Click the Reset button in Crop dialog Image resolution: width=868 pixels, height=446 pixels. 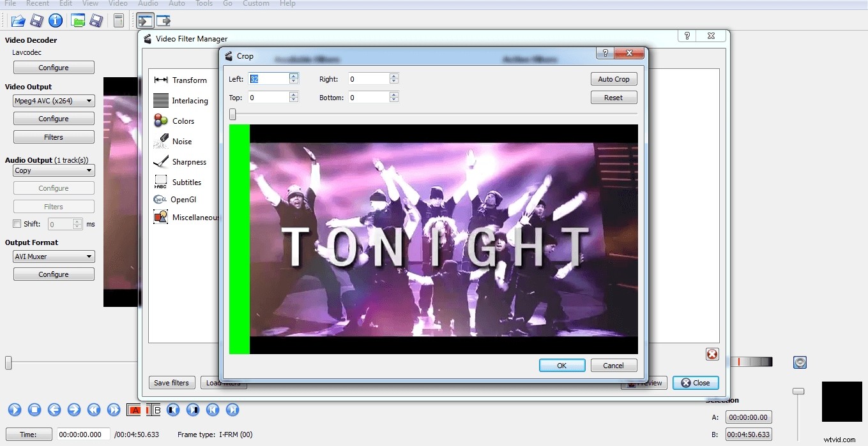pyautogui.click(x=613, y=97)
